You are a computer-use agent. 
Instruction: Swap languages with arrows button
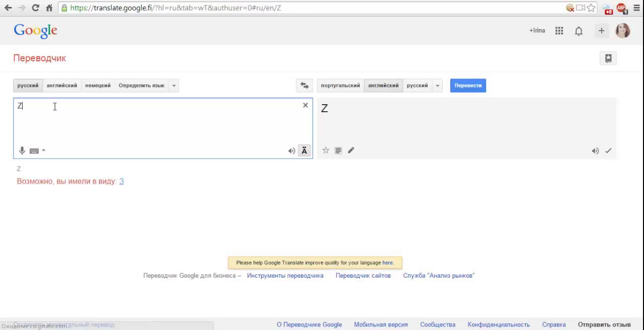tap(304, 86)
